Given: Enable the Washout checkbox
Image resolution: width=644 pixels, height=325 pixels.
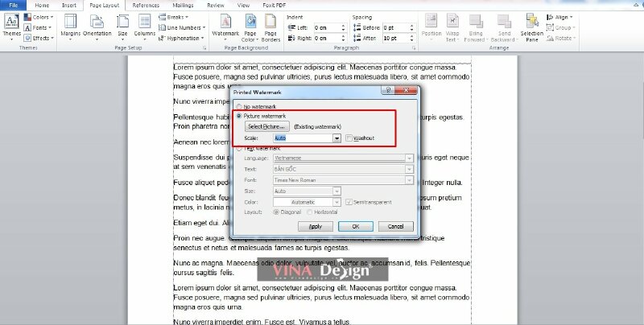Looking at the screenshot, I should (349, 138).
